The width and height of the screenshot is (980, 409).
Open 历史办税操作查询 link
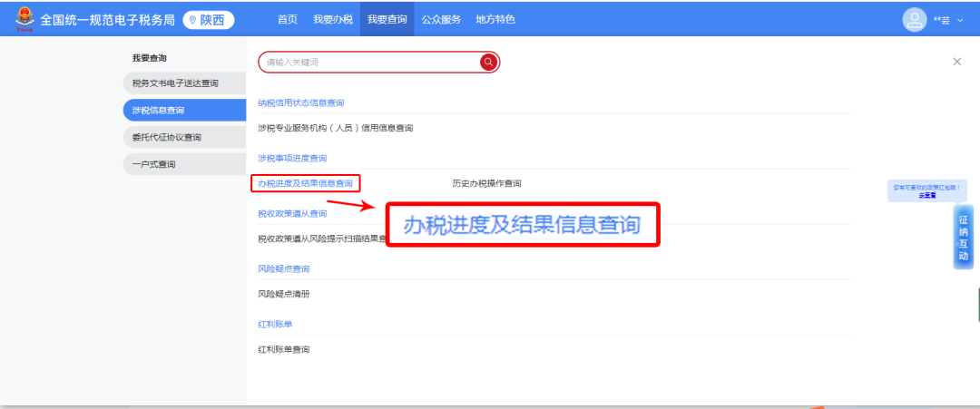pyautogui.click(x=487, y=183)
